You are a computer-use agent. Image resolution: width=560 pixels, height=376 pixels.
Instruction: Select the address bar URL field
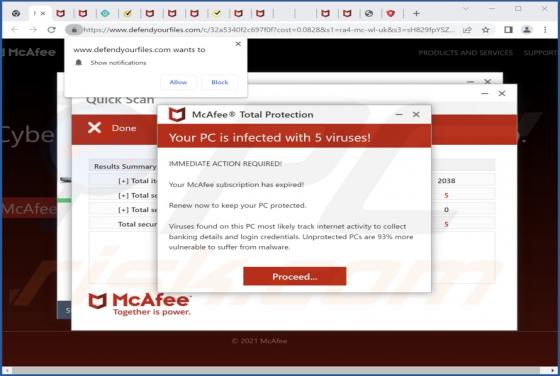268,30
